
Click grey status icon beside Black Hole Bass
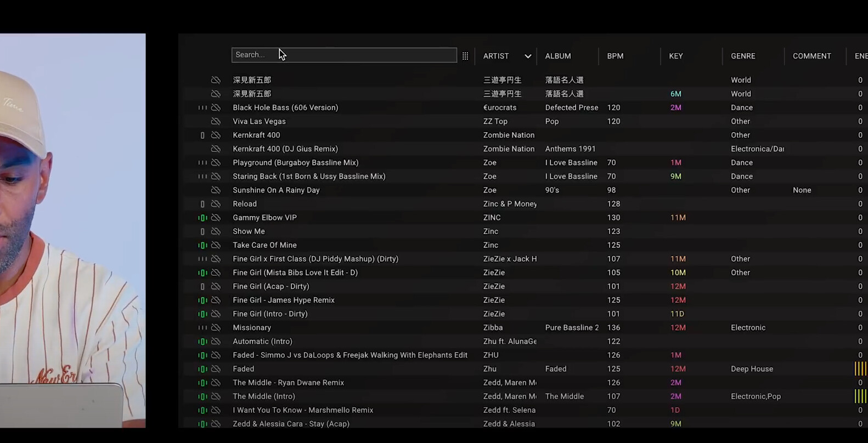(202, 108)
